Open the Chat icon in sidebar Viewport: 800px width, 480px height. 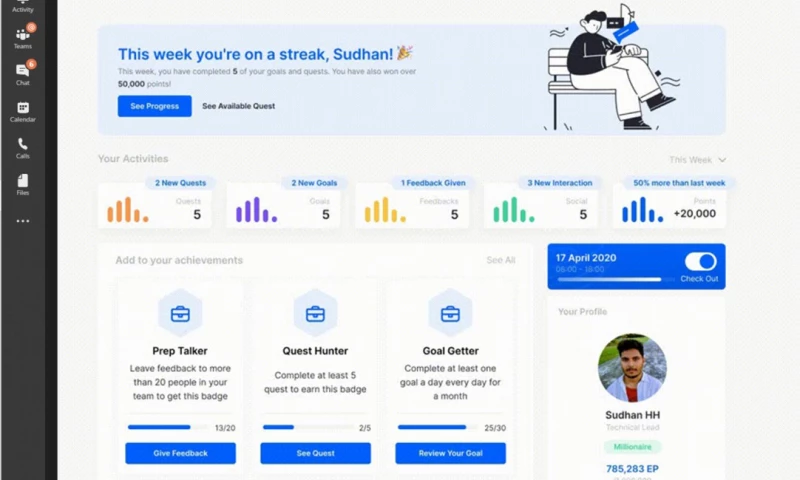22,74
